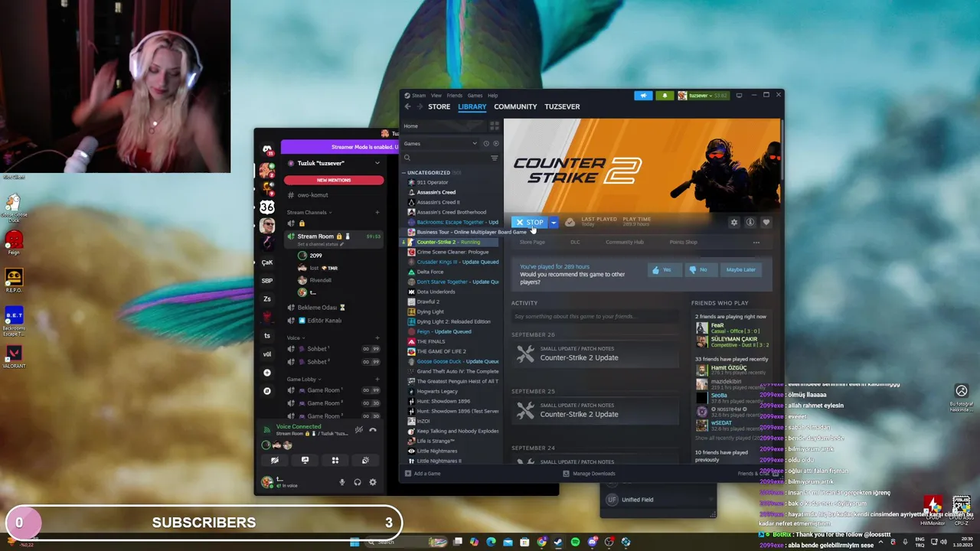The width and height of the screenshot is (980, 551).
Task: Check the Steam cloud sync status icon
Action: [x=570, y=223]
